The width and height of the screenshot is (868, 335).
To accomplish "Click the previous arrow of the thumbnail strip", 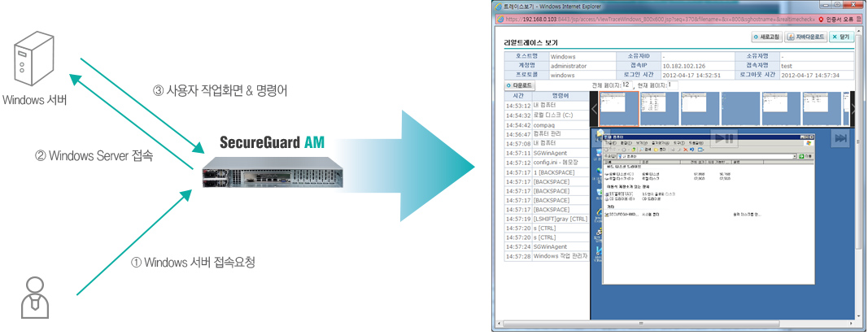I will click(x=595, y=108).
